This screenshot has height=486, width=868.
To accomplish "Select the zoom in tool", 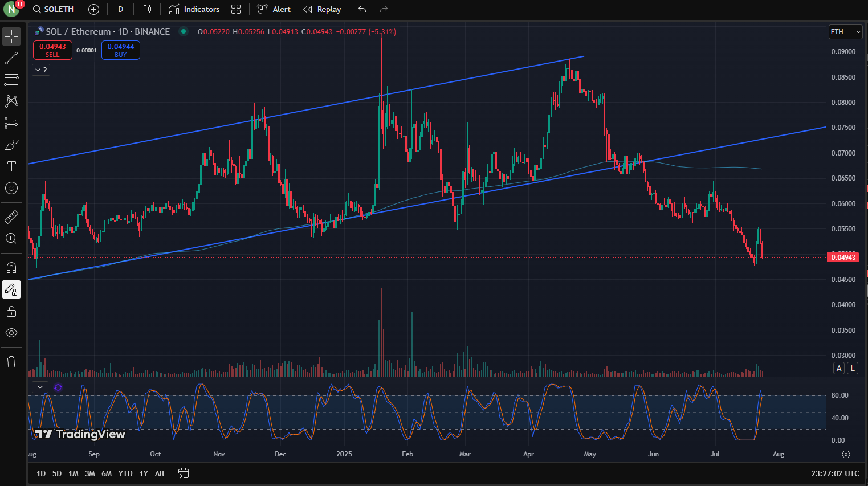I will coord(11,238).
